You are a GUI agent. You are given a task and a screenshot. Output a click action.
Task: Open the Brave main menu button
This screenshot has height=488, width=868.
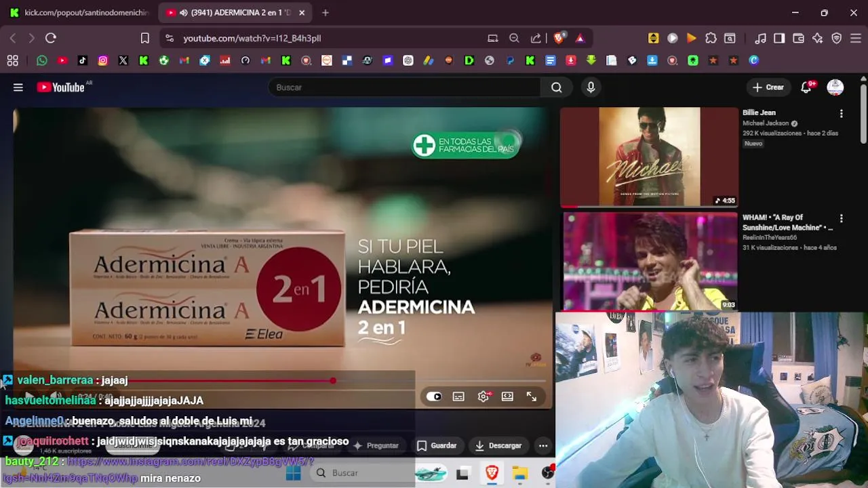[856, 39]
